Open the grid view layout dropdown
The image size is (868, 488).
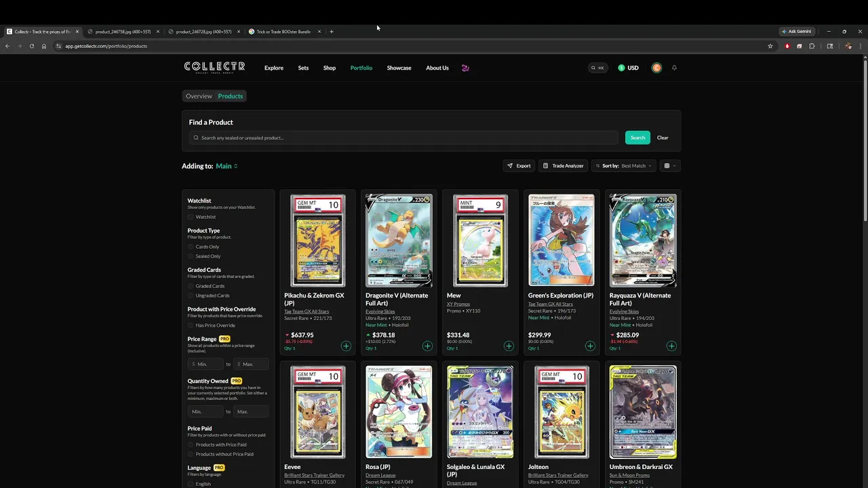[669, 166]
